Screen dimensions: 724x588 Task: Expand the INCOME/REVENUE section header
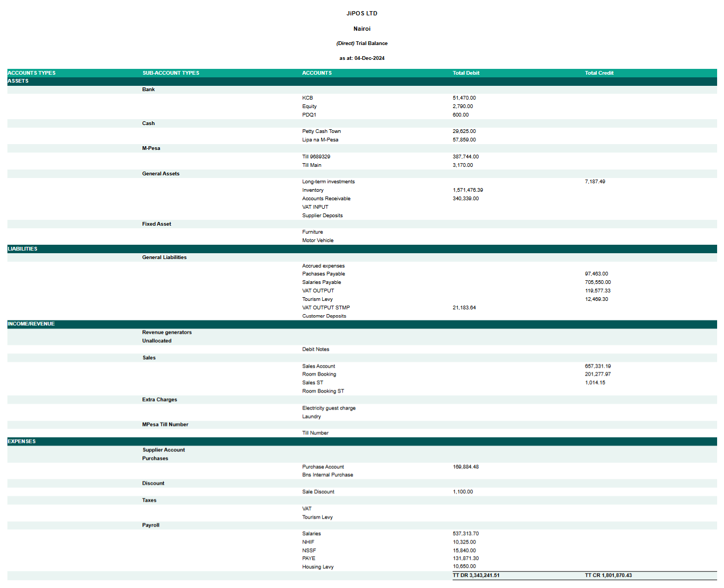pyautogui.click(x=31, y=324)
